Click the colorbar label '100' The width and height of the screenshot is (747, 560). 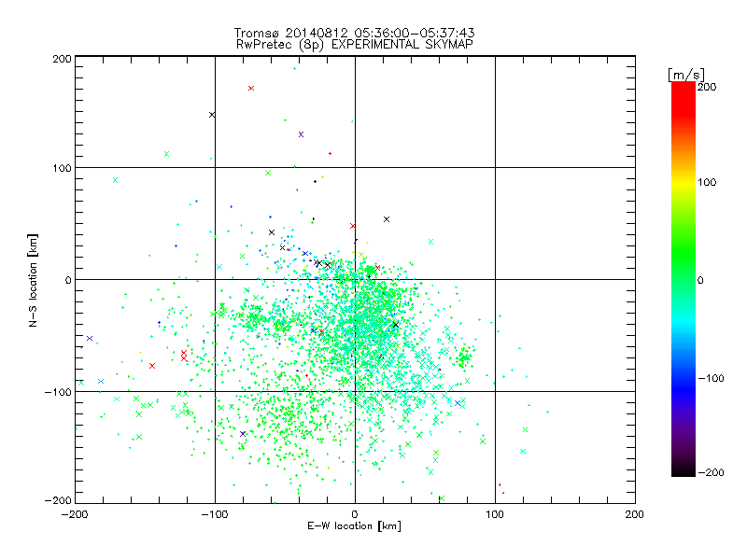tap(707, 182)
